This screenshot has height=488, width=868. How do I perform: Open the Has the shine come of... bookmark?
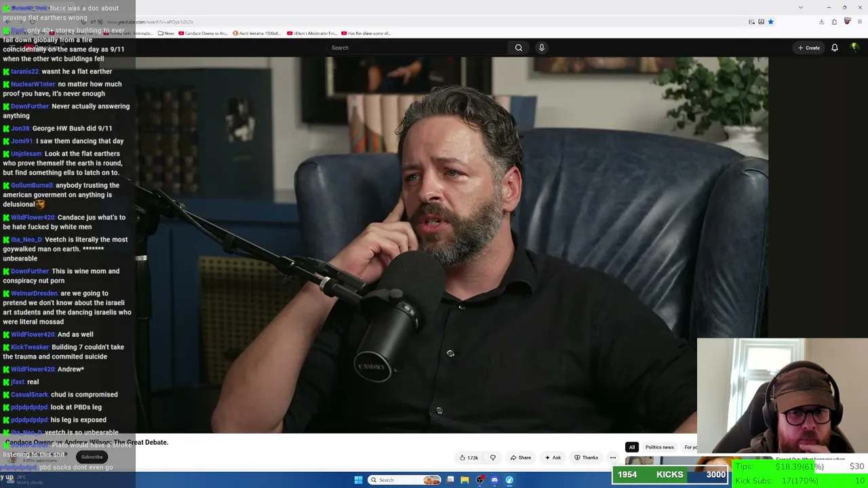[x=366, y=33]
